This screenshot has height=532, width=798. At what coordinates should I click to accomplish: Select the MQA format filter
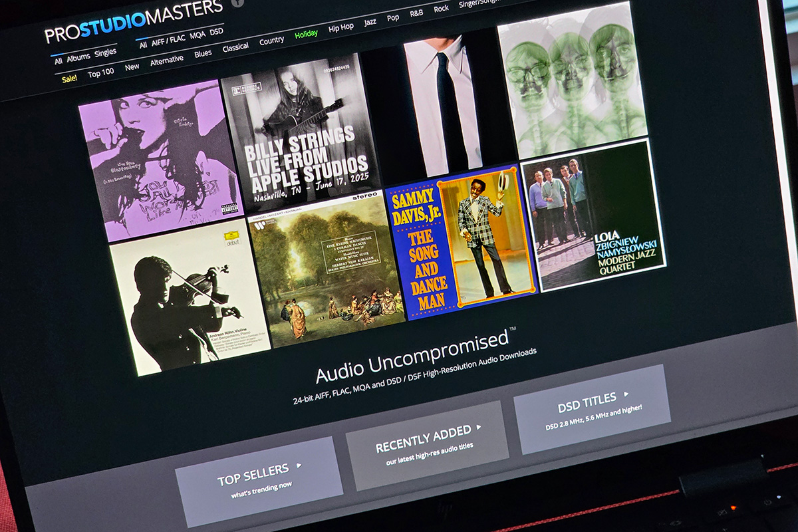(x=198, y=35)
